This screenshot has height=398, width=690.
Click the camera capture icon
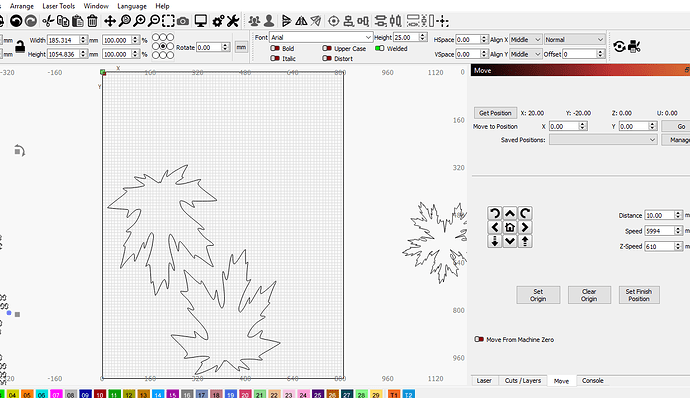click(183, 21)
